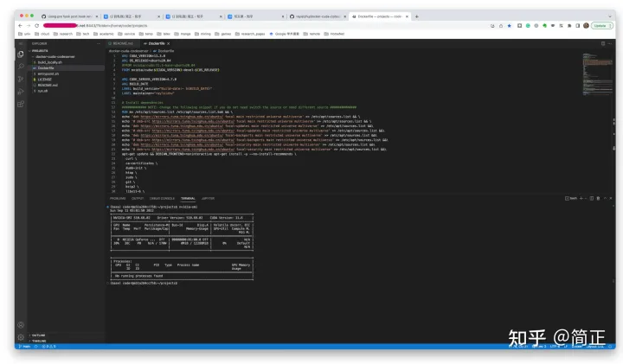Open the Explorer view in activity bar
Viewport: 623px width, 364px height.
[x=21, y=54]
